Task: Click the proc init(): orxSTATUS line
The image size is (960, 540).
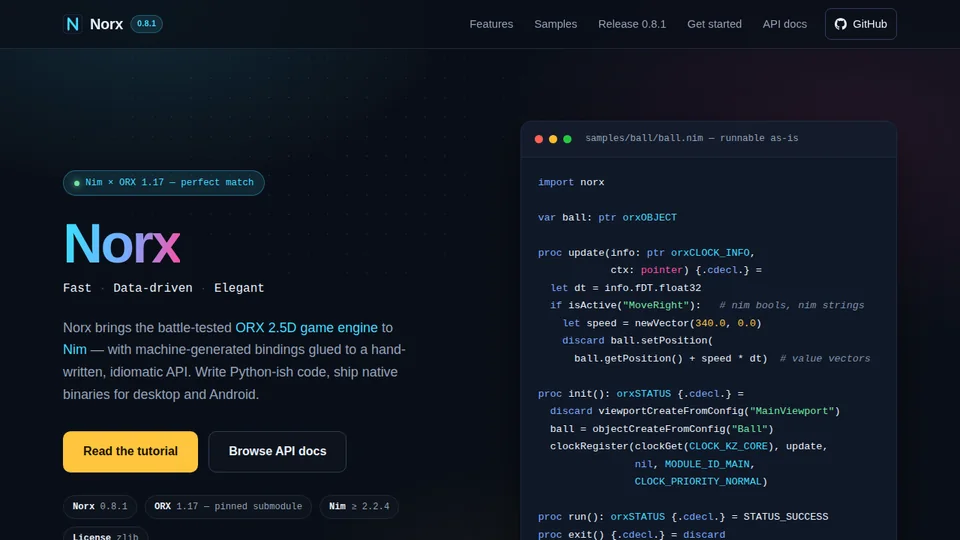Action: [x=640, y=394]
